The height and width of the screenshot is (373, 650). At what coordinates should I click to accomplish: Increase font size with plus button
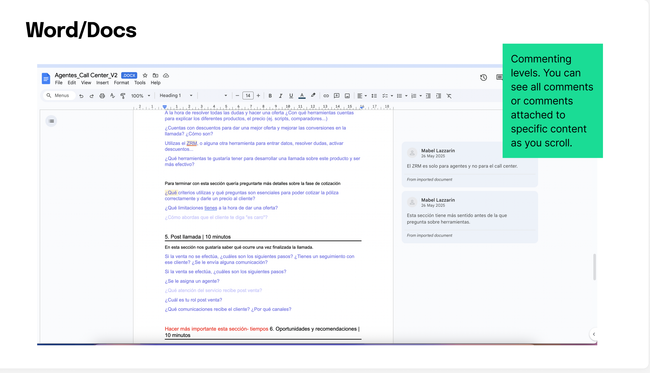(258, 96)
